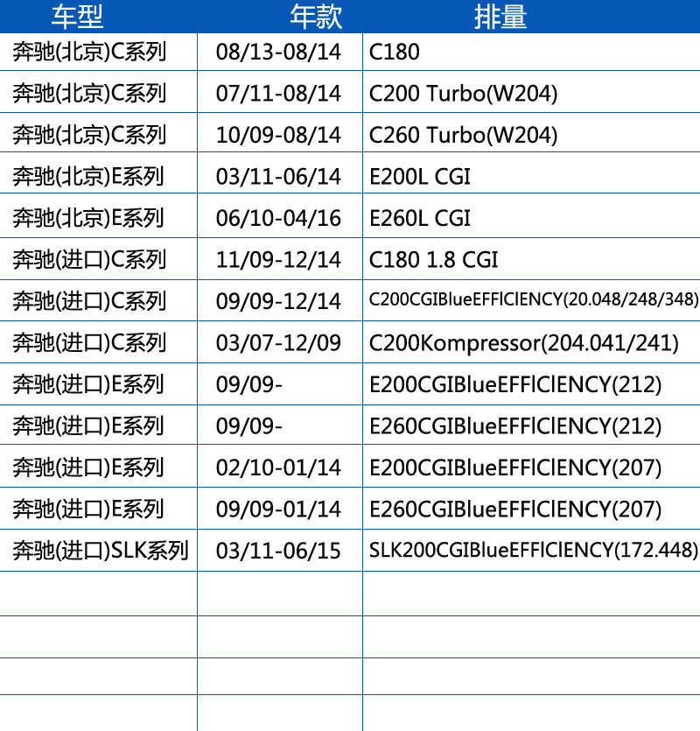The height and width of the screenshot is (731, 700).
Task: Click the 03/11-06/15 year cell
Action: (279, 551)
